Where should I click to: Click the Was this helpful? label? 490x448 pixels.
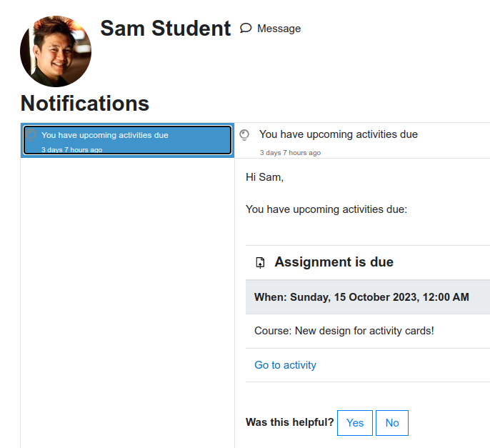290,422
